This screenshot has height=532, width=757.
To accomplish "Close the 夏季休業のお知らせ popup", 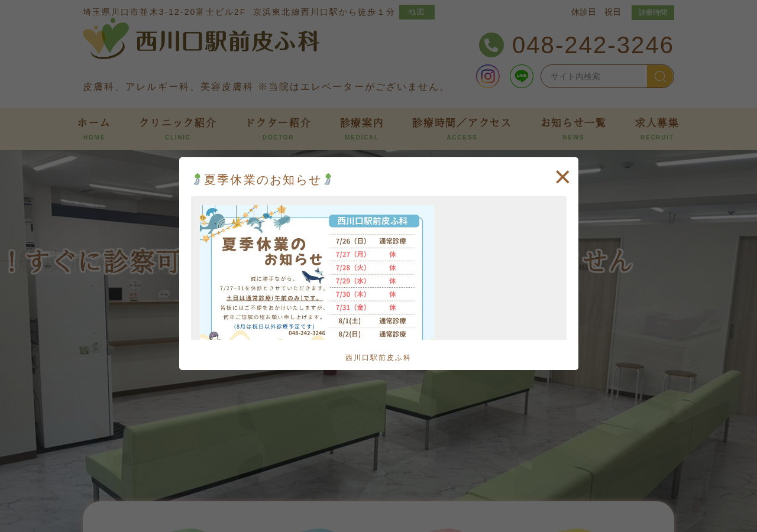I will pos(562,177).
